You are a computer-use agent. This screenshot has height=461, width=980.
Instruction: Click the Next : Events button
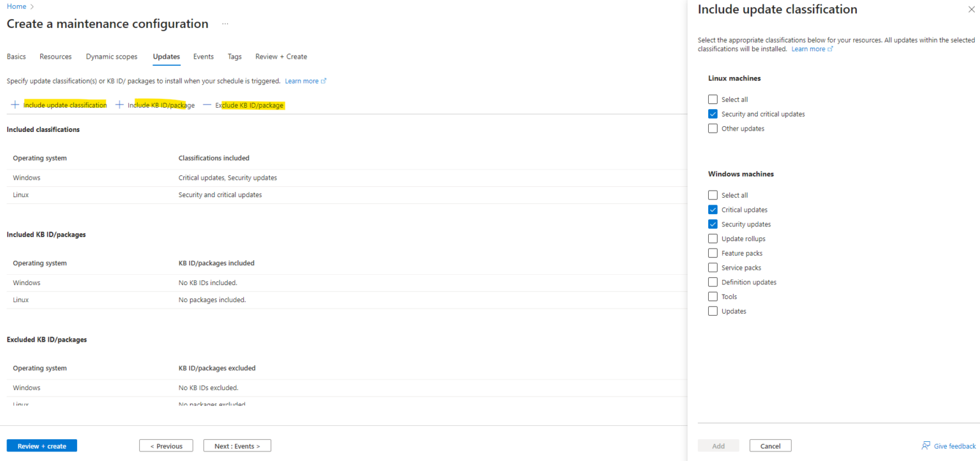tap(237, 445)
